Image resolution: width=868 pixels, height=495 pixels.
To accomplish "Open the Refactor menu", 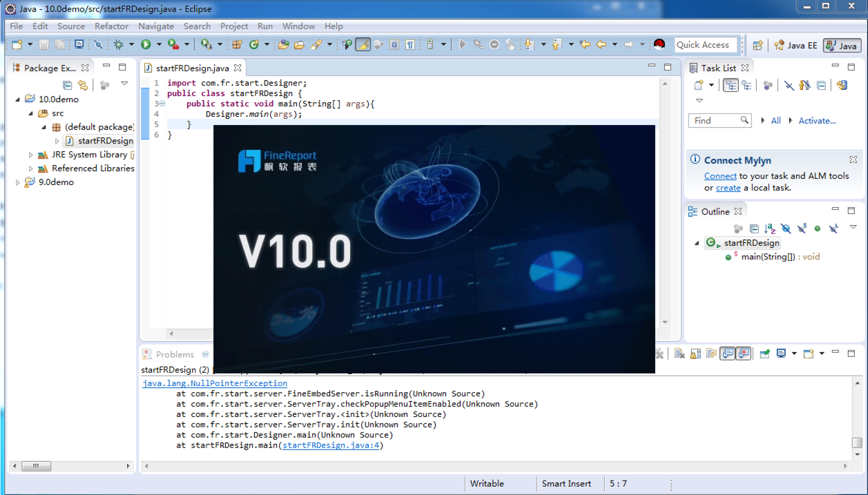I will [x=111, y=26].
